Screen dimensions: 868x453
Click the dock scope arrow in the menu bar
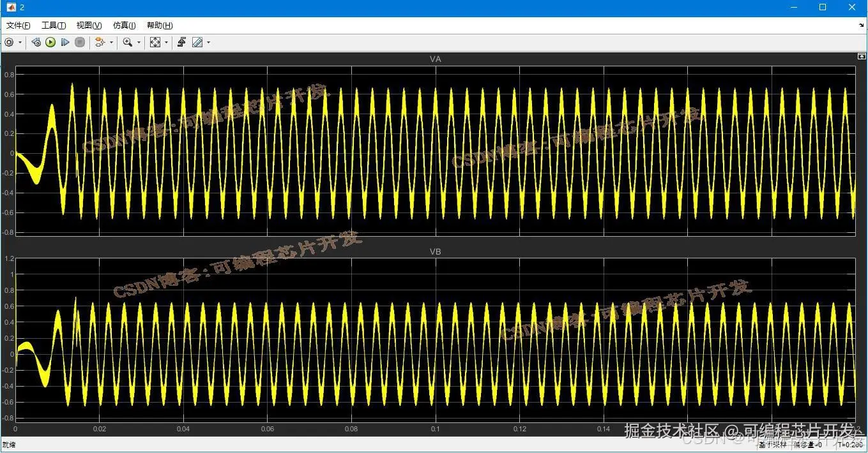pos(861,26)
